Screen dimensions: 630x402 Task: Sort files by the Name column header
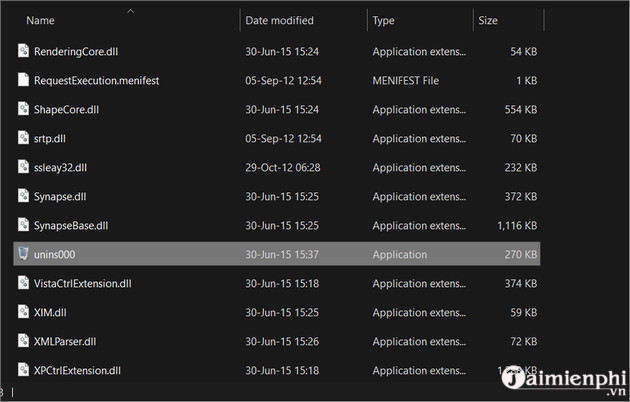coord(40,20)
